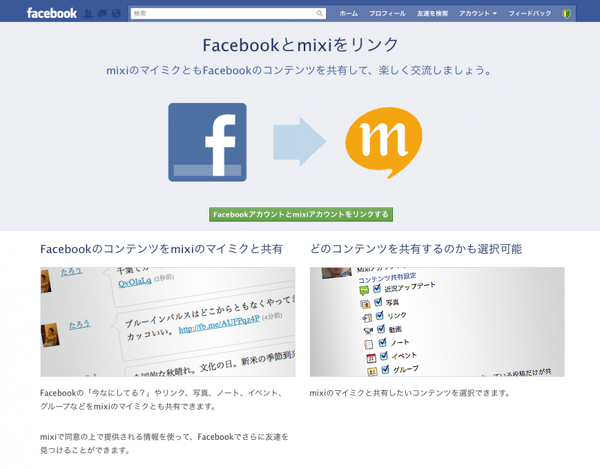Click heading FacebookとmixiをリンクText

coord(301,45)
